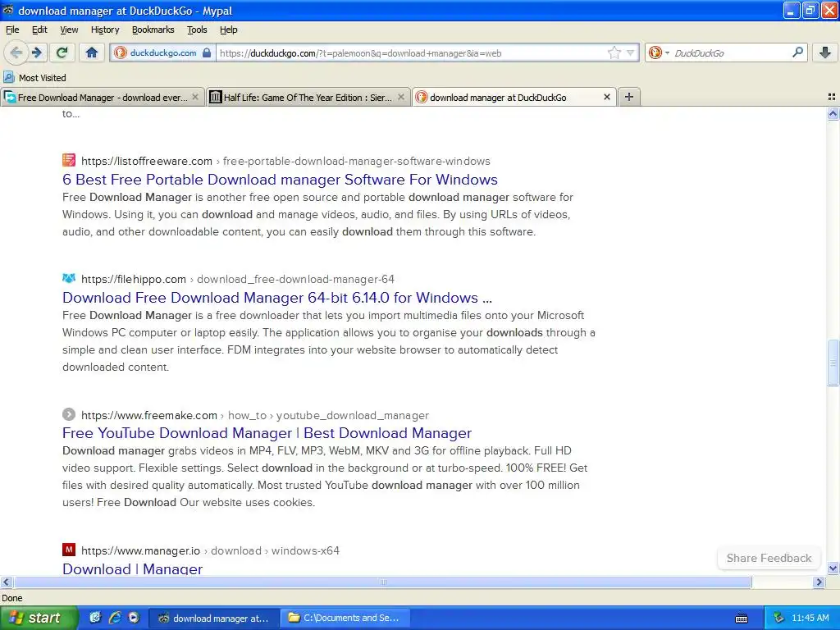
Task: Close the Free Download Manager tab
Action: [x=195, y=97]
